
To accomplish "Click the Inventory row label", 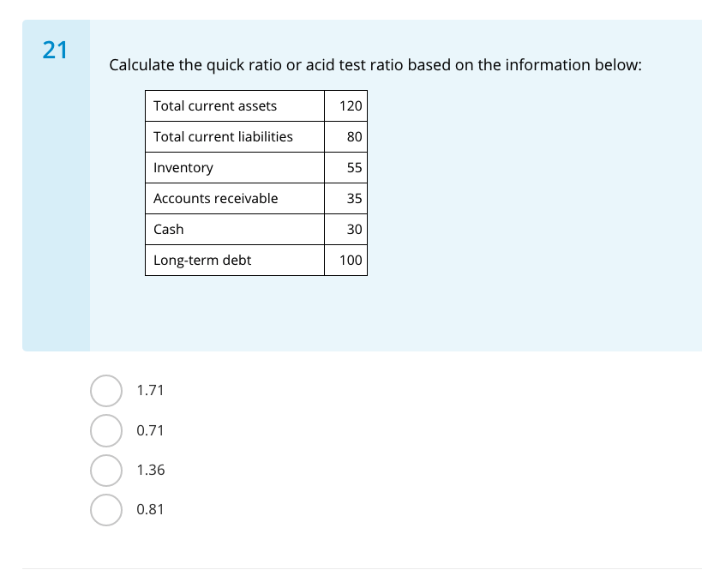I will pyautogui.click(x=183, y=168).
